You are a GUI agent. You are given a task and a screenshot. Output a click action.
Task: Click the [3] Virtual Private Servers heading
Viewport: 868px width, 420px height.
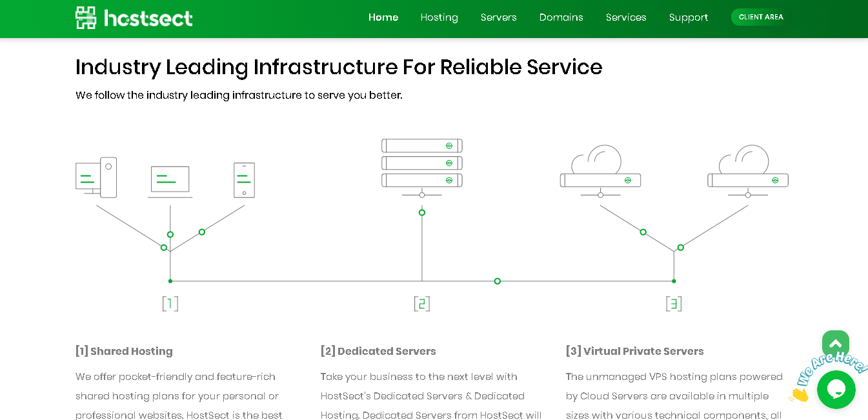click(x=635, y=352)
